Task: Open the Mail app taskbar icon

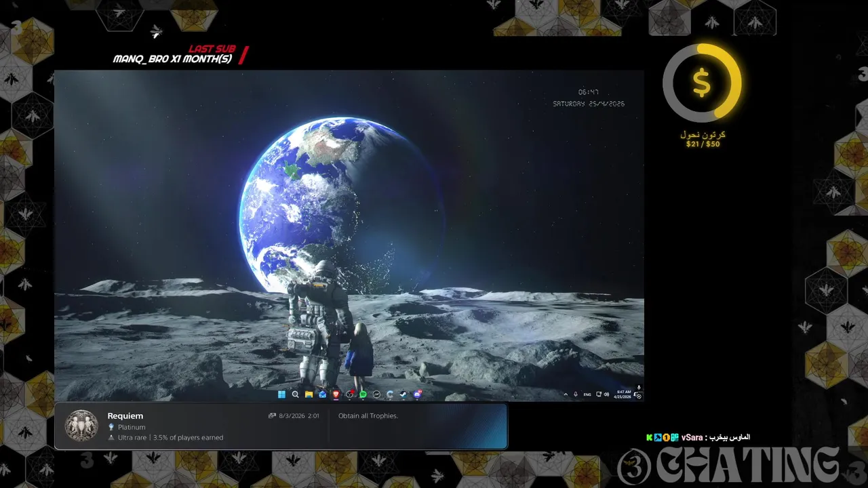Action: (322, 394)
